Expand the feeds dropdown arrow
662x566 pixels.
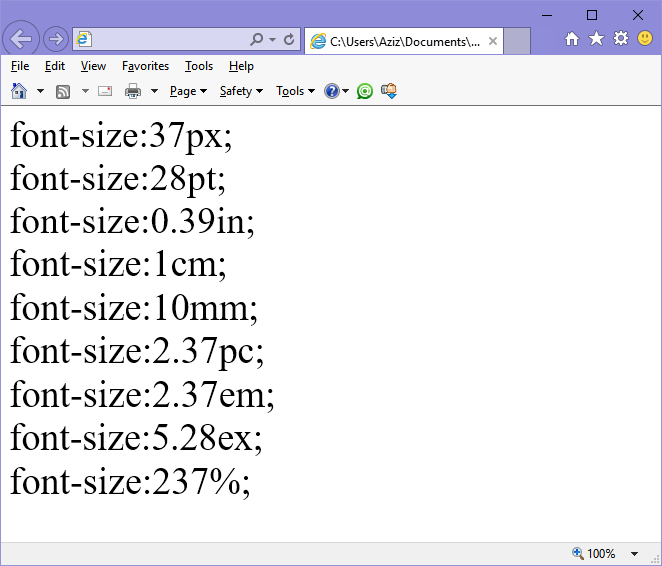coord(85,91)
